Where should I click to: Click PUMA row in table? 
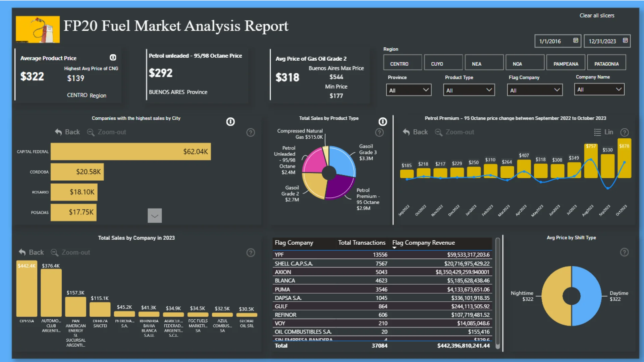coord(382,289)
